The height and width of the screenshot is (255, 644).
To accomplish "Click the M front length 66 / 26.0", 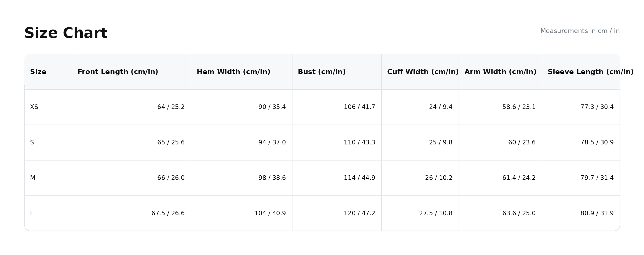I will point(171,178).
